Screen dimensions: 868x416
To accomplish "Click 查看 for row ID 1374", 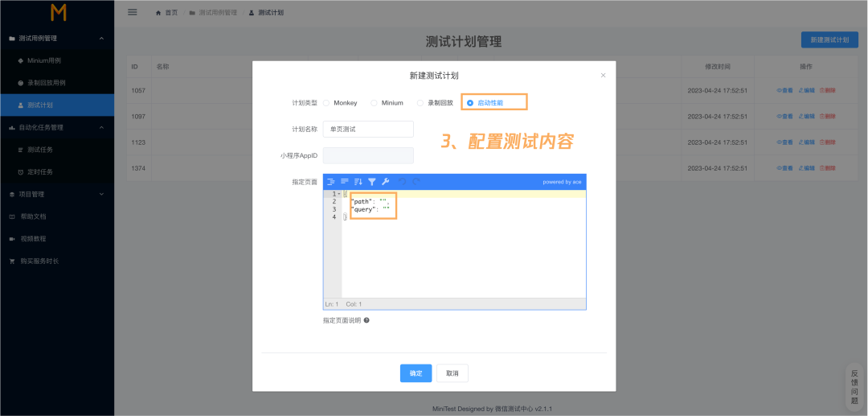I will [x=785, y=168].
